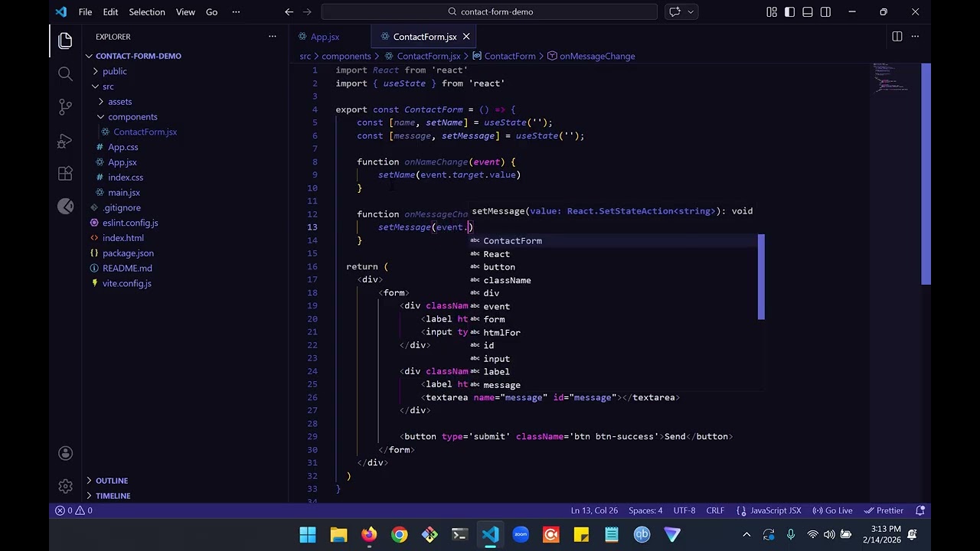Open the View menu
The width and height of the screenshot is (980, 551).
point(185,11)
